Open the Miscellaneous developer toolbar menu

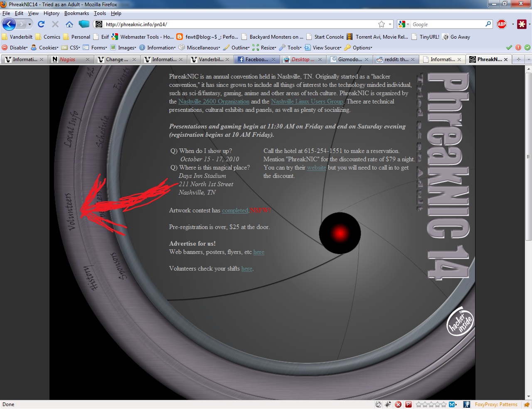[199, 47]
